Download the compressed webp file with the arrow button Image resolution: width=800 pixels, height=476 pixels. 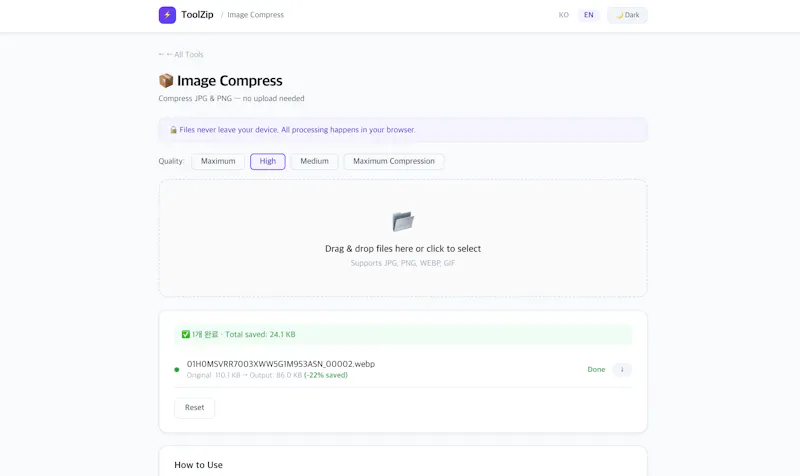click(622, 369)
